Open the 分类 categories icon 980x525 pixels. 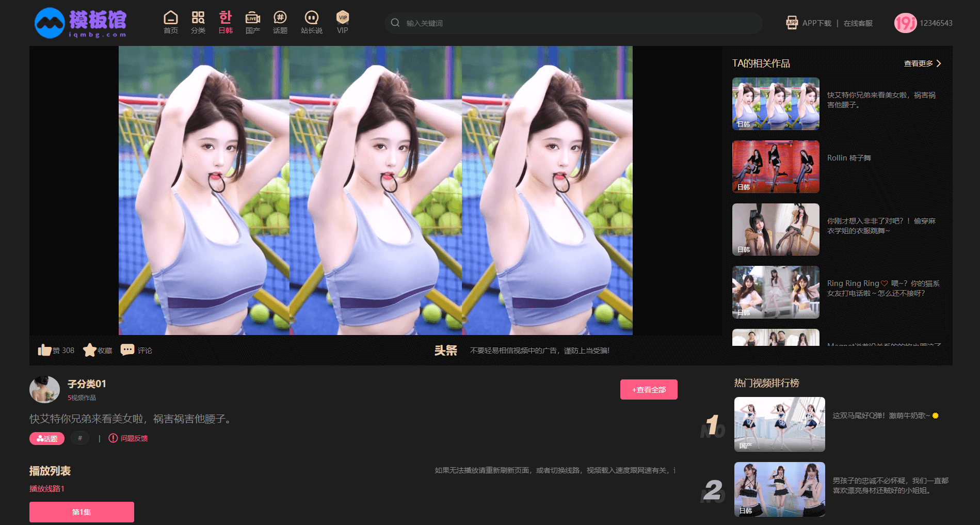click(x=198, y=18)
